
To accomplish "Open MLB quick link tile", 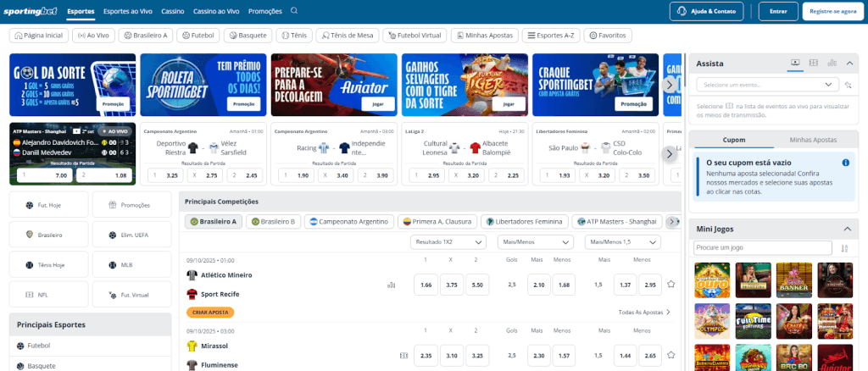I will click(131, 265).
